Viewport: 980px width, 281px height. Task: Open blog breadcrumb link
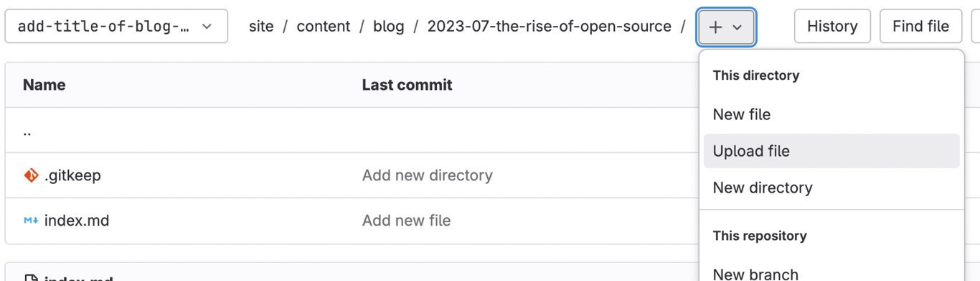coord(388,27)
